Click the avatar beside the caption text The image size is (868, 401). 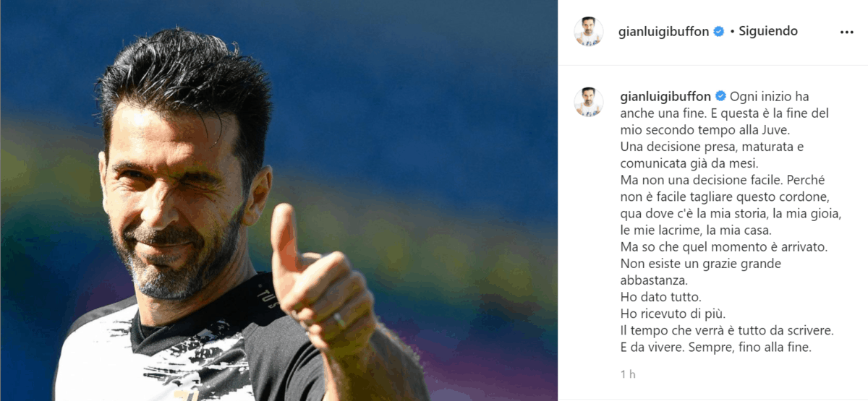(x=588, y=102)
